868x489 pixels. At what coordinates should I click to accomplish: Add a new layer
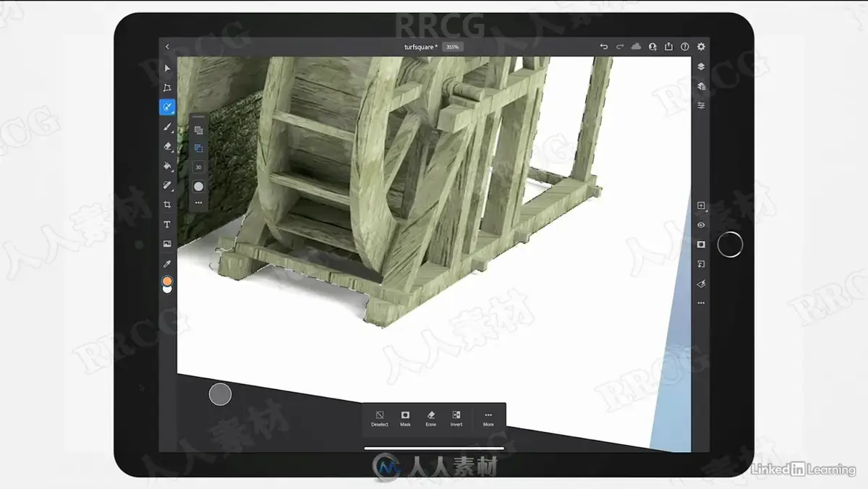tap(701, 205)
